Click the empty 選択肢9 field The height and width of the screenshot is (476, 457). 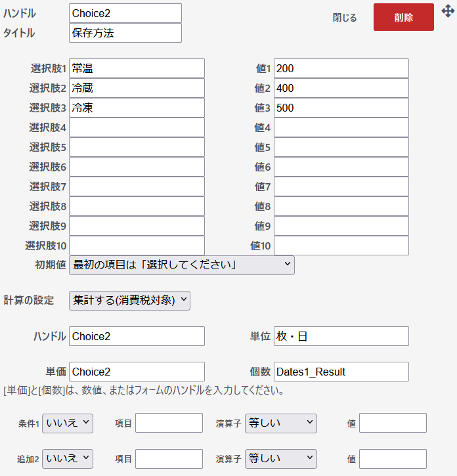point(137,226)
